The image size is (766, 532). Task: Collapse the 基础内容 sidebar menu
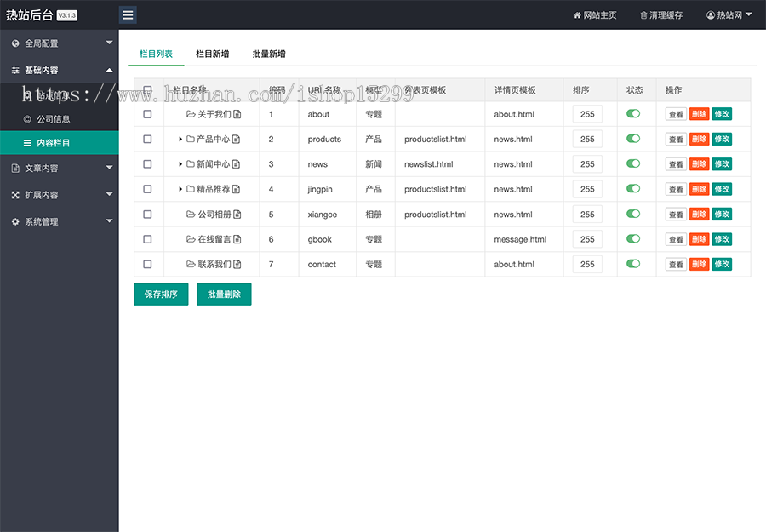tap(59, 70)
